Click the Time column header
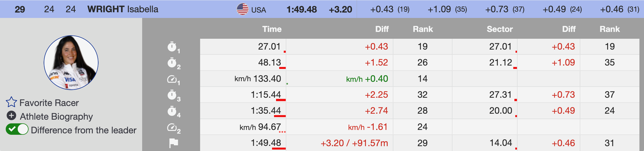 pyautogui.click(x=272, y=29)
